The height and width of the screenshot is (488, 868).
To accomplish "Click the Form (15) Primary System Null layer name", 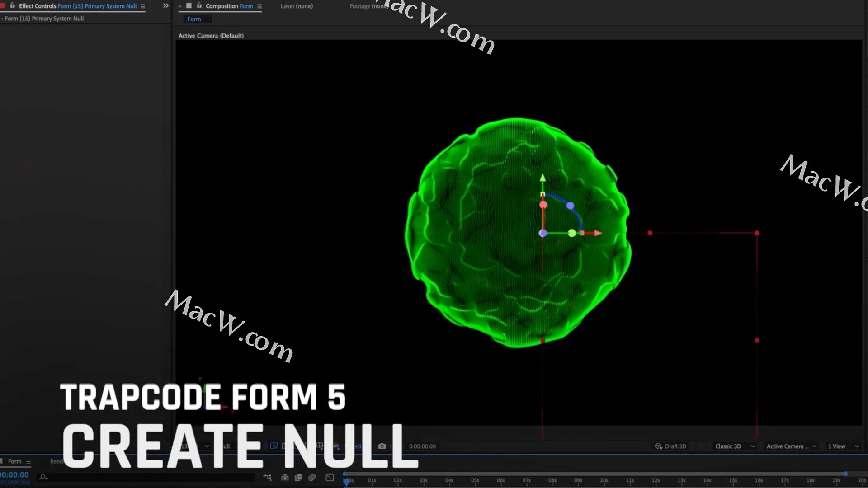I will [x=44, y=19].
